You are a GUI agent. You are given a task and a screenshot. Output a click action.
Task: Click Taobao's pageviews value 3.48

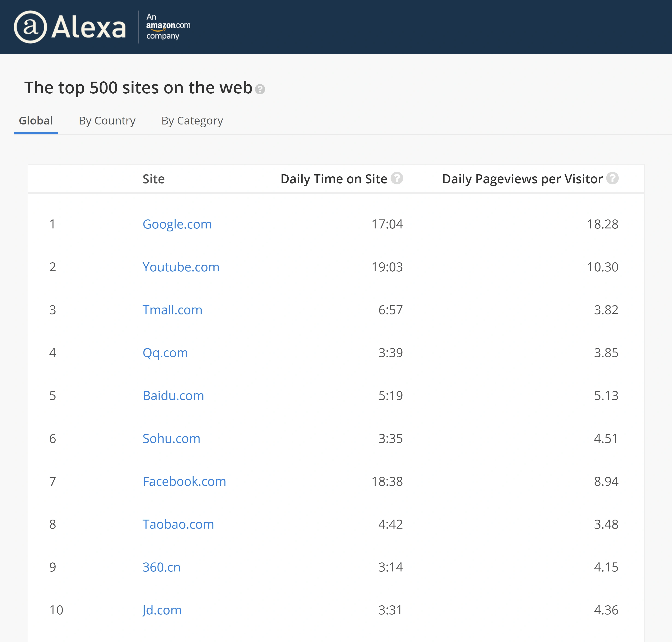(x=606, y=524)
